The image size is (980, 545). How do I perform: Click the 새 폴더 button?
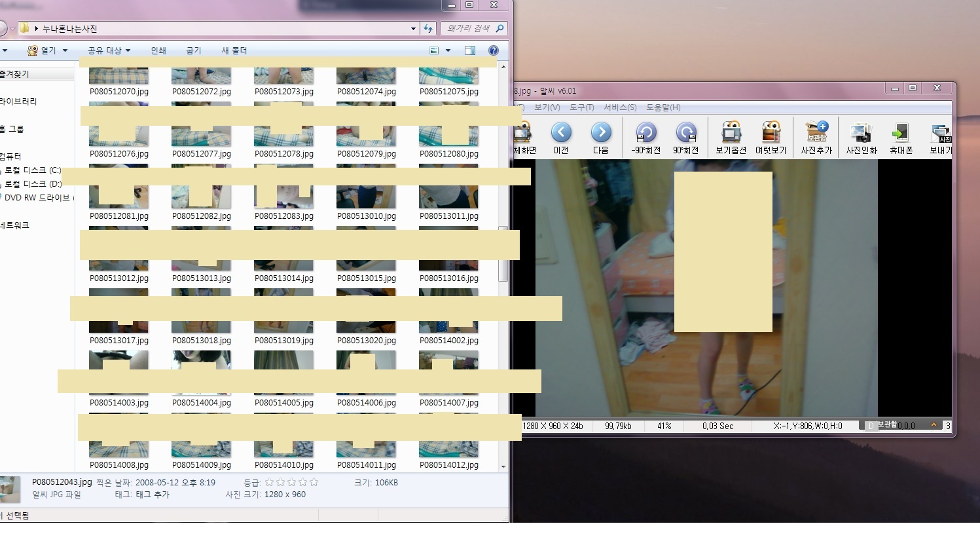tap(234, 50)
